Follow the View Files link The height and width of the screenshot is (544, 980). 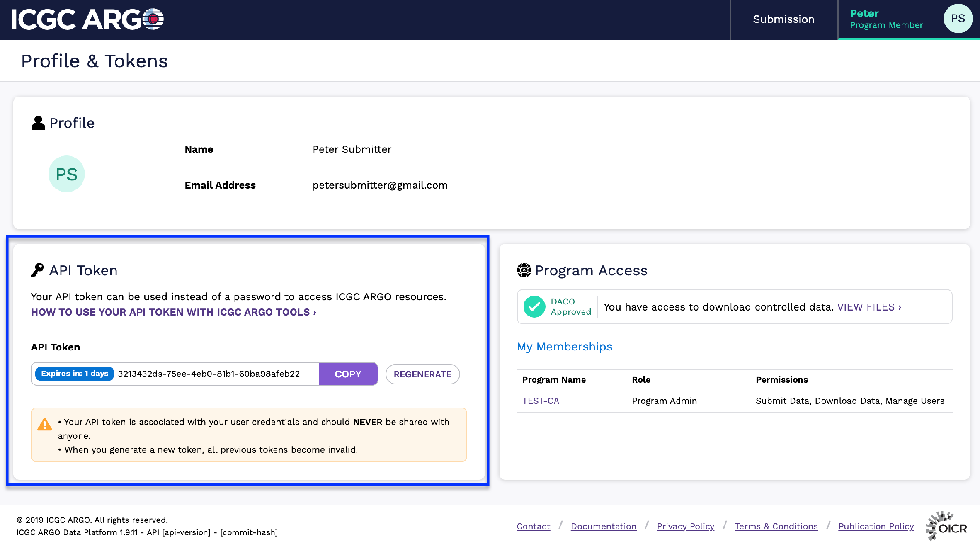(869, 307)
